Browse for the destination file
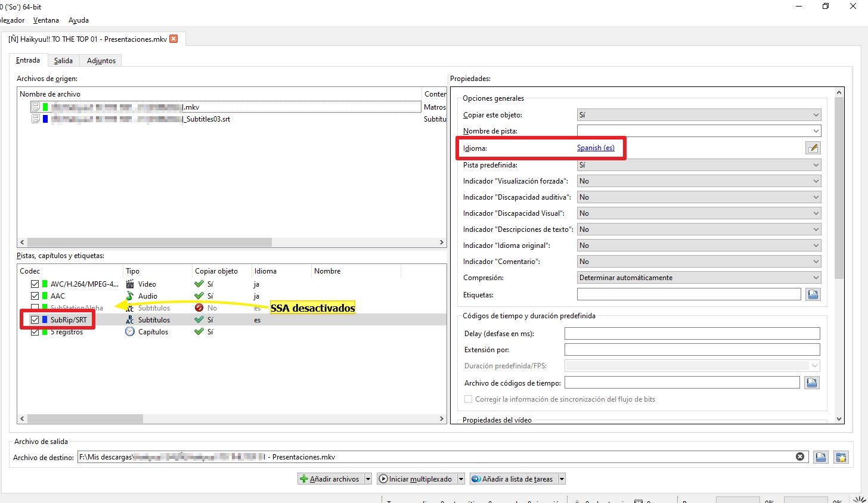The width and height of the screenshot is (868, 503). click(821, 457)
